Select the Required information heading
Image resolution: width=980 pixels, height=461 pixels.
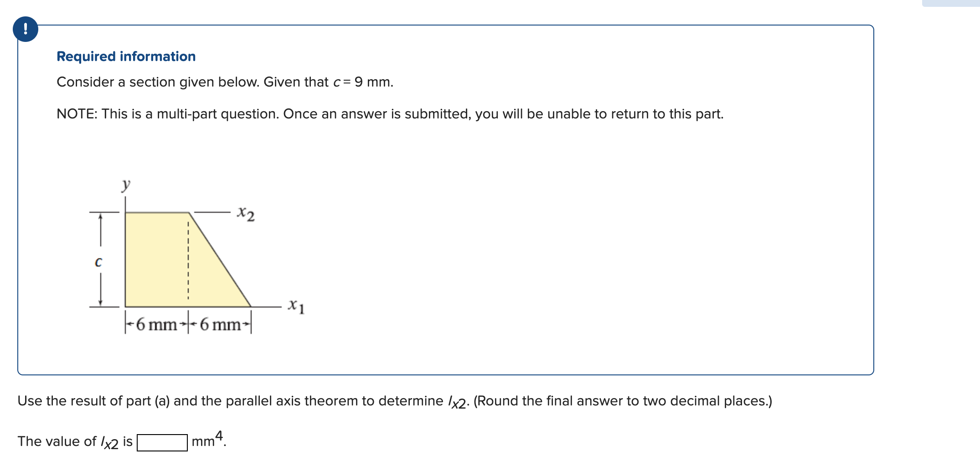[x=126, y=56]
